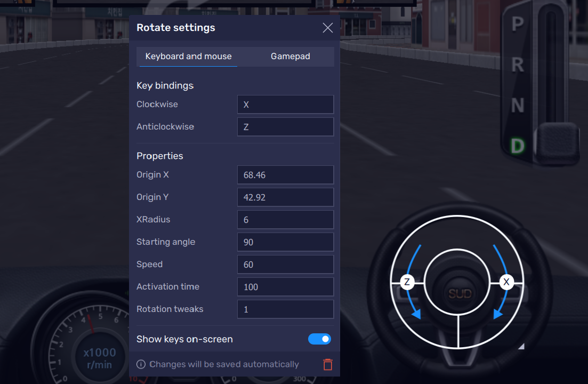
Task: Click the resize handle of rotate overlay
Action: (521, 347)
